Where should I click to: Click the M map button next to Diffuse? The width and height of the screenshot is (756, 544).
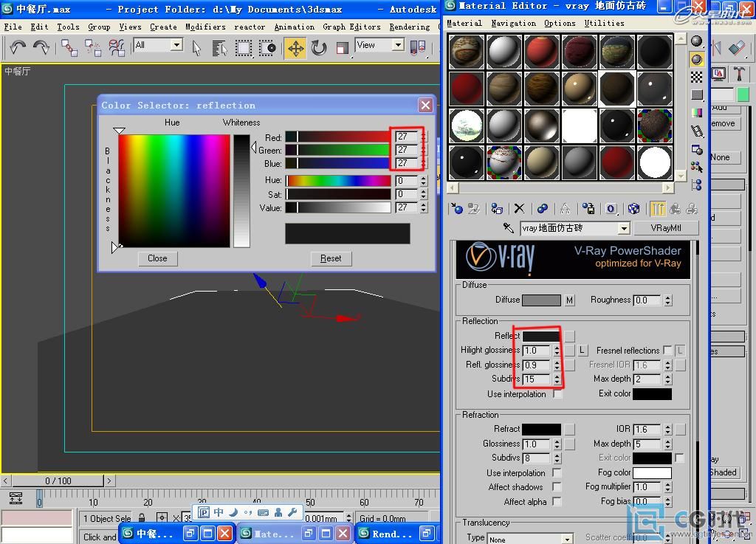pyautogui.click(x=569, y=300)
